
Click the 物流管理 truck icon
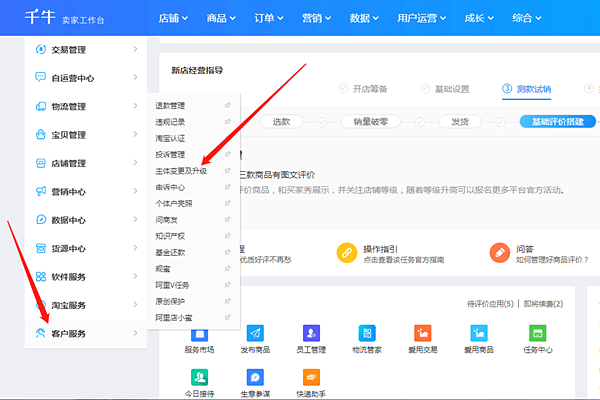point(41,106)
